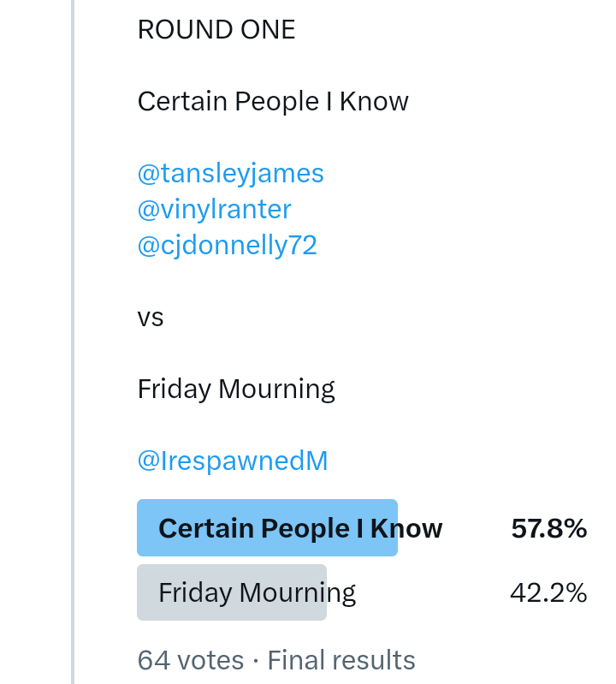The width and height of the screenshot is (616, 684).
Task: Click 'Friday Mourning' text above @IrespawnedM
Action: tap(236, 390)
